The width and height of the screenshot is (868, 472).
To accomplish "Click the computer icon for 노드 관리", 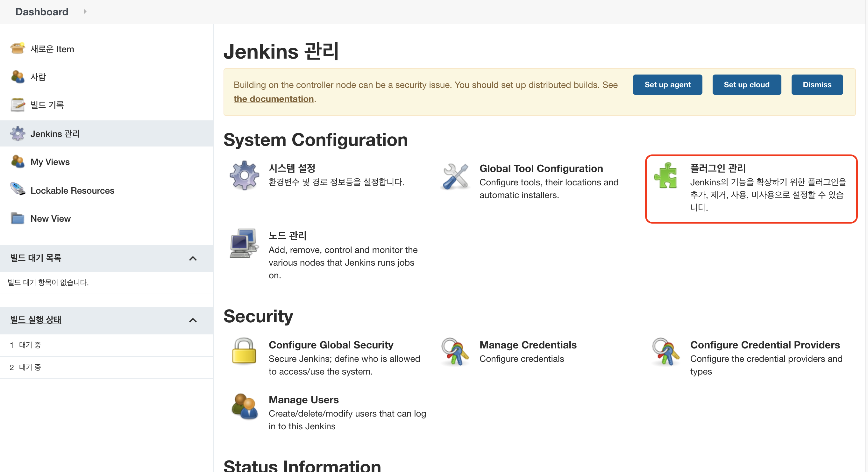I will 244,243.
